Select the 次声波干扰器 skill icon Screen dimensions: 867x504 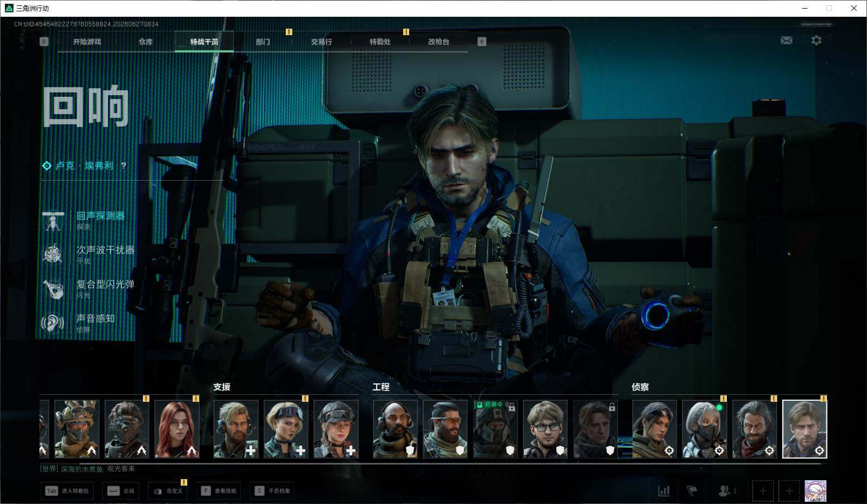[x=52, y=255]
